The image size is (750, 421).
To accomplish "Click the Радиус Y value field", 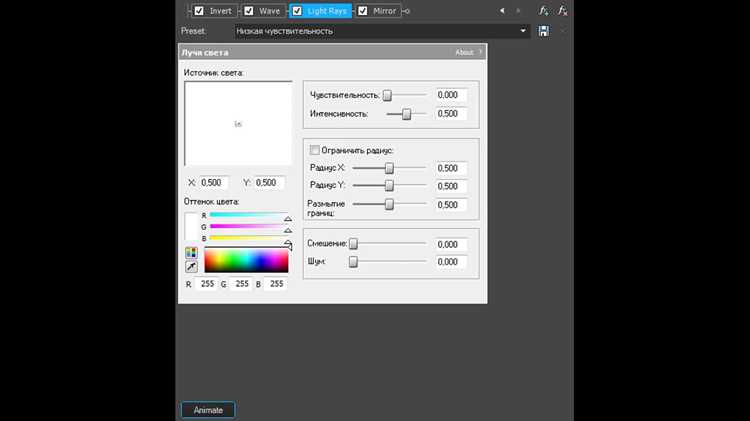I will coord(451,186).
